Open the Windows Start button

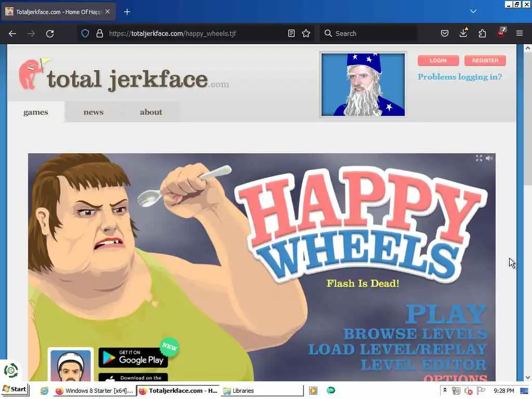[15, 390]
